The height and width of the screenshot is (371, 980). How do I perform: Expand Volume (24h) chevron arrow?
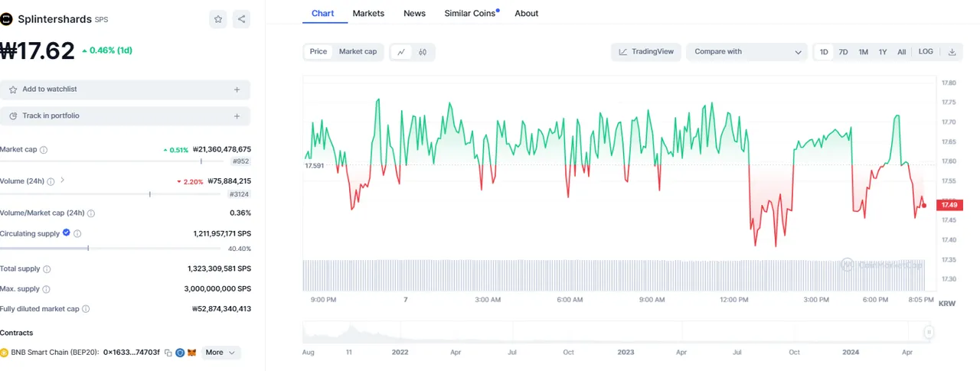click(x=63, y=181)
